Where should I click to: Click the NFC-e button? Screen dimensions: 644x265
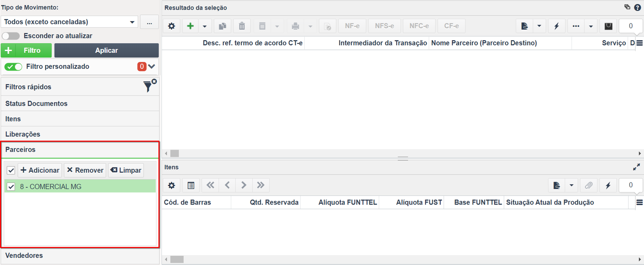(419, 26)
